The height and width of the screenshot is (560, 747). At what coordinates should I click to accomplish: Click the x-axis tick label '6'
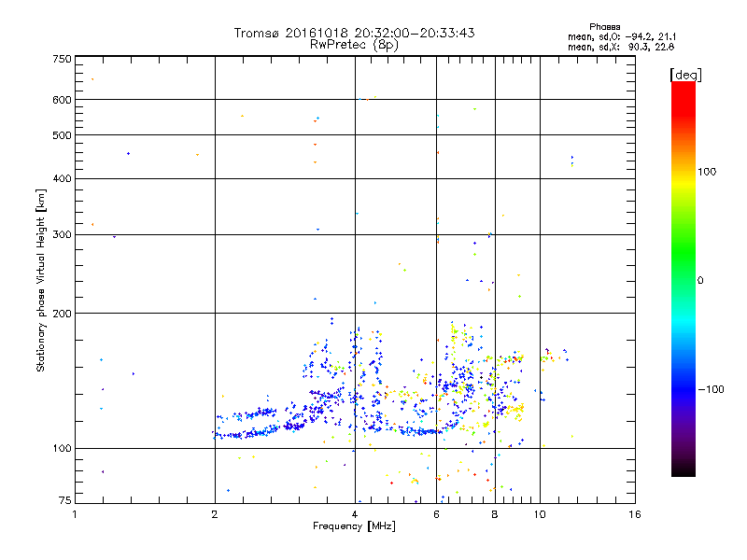click(x=436, y=514)
